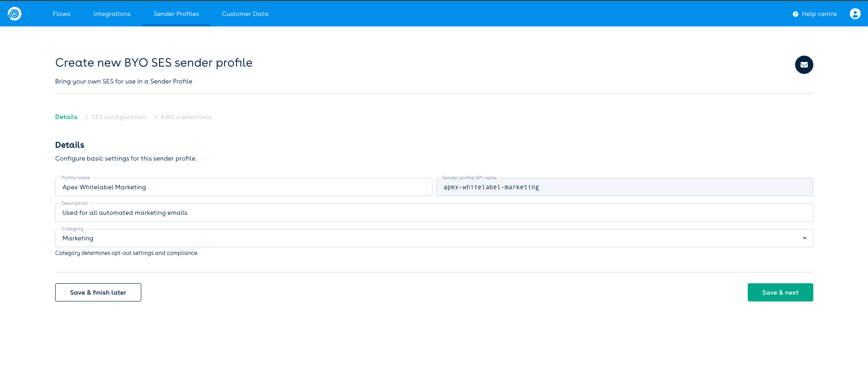Click the chevron before AWS credentials

coord(155,117)
